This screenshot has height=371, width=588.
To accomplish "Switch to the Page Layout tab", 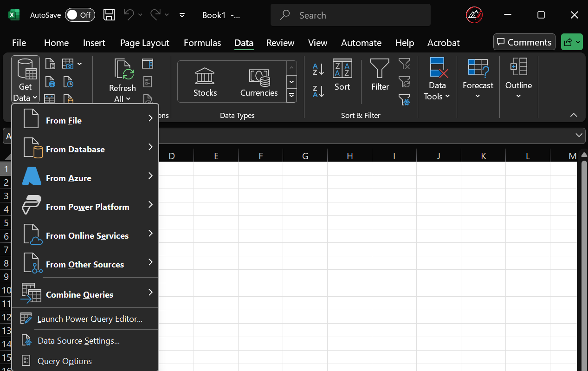I will (145, 43).
